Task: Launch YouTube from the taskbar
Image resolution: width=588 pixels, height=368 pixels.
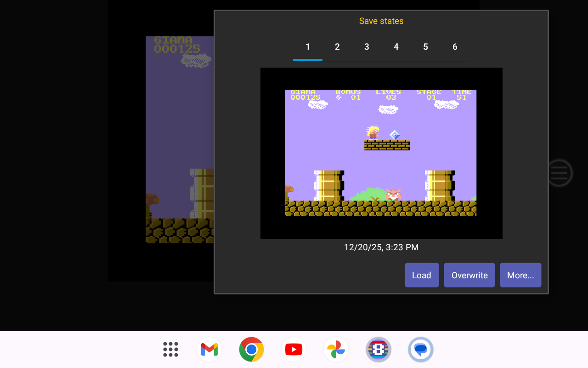Action: pos(294,350)
